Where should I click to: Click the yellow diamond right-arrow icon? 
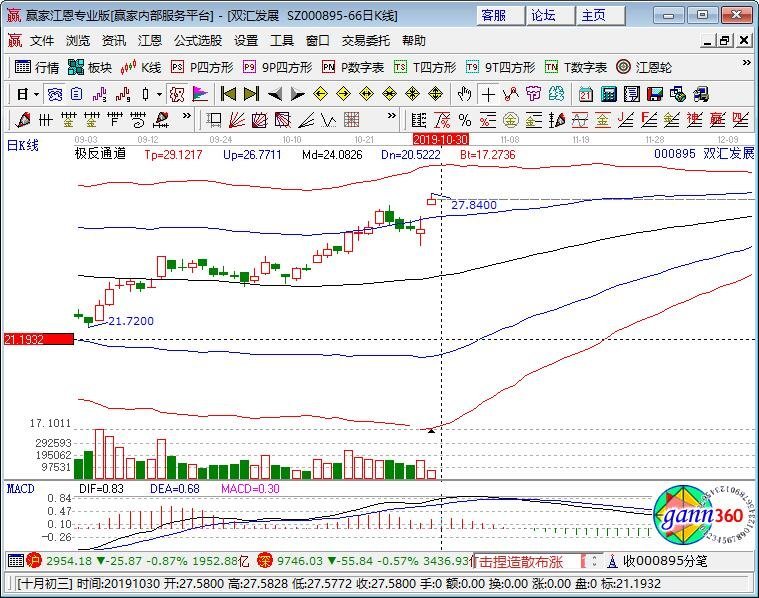coord(343,94)
